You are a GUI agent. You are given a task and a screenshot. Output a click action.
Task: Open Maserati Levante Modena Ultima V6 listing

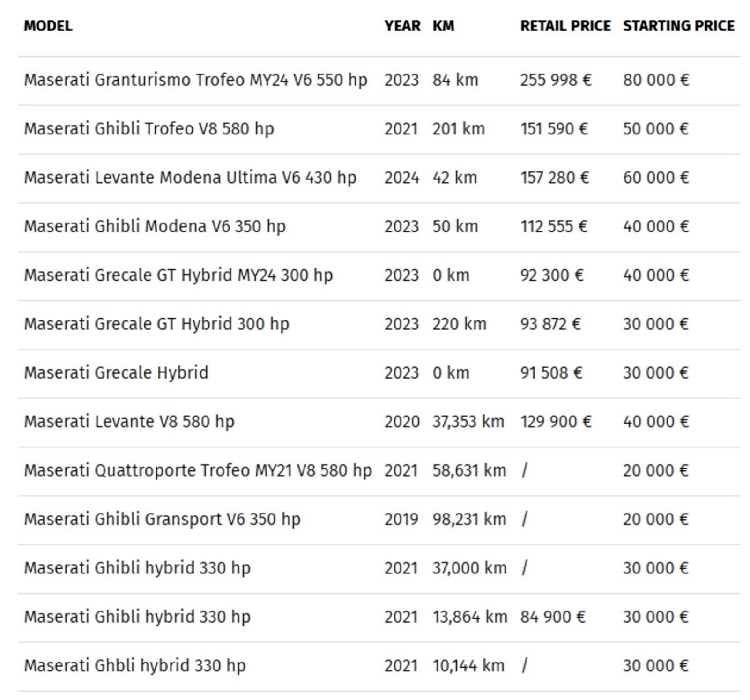click(190, 178)
